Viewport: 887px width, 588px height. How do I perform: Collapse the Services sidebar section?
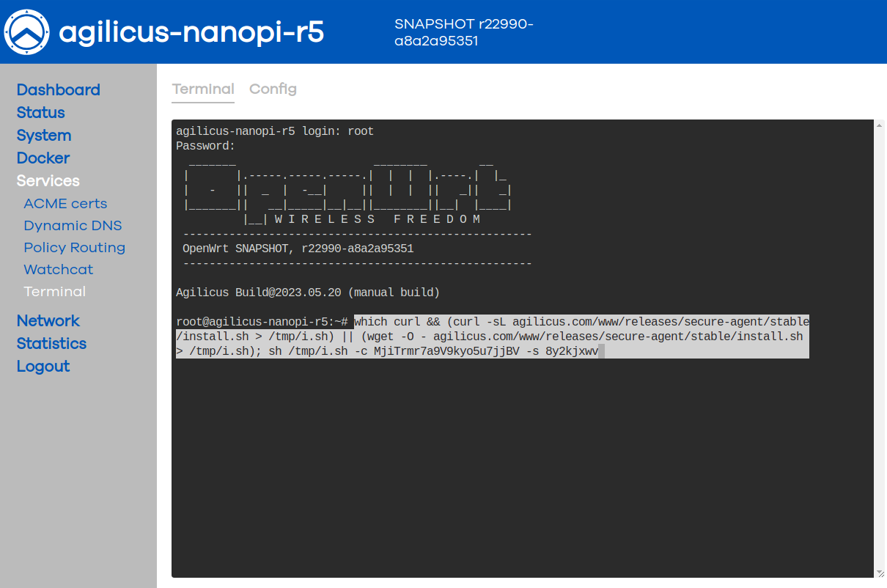click(48, 180)
